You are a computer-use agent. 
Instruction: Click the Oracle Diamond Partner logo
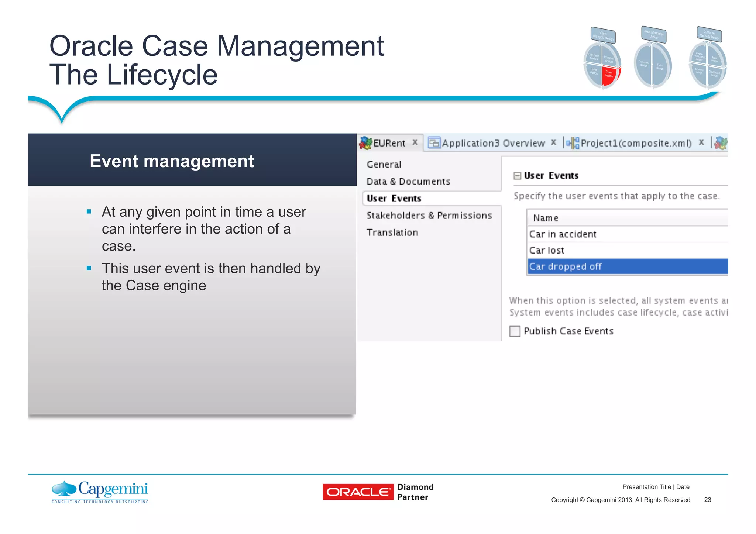point(378,492)
